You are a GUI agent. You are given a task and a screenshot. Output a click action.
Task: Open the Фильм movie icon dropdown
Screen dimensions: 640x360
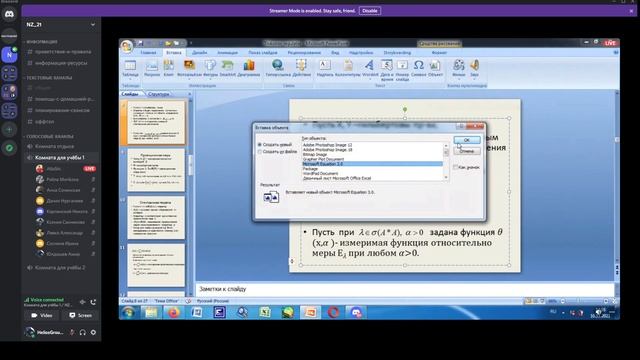tap(459, 68)
